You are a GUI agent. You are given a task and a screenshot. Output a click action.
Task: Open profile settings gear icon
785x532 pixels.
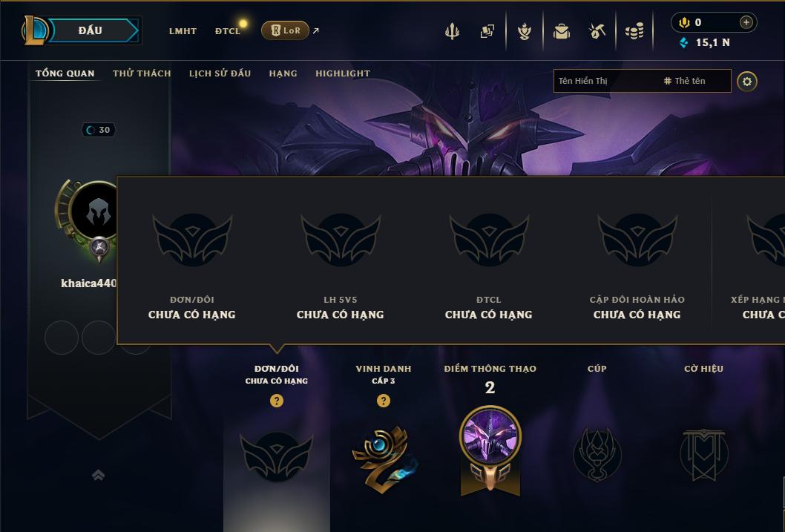point(747,82)
